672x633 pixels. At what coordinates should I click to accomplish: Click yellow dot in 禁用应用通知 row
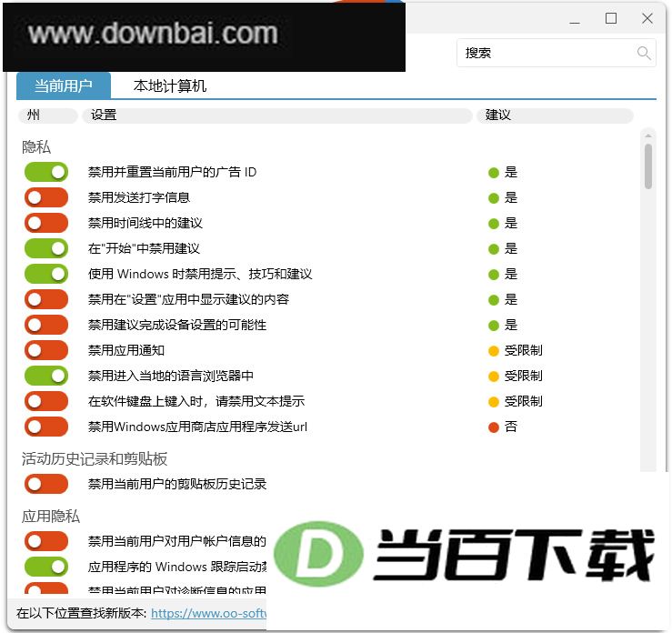[493, 351]
